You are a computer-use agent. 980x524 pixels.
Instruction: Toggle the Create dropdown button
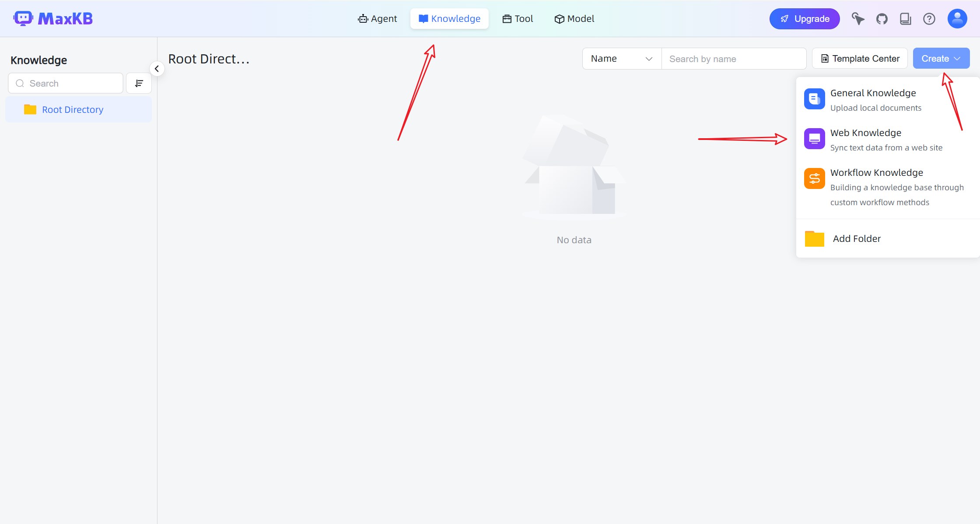coord(941,59)
